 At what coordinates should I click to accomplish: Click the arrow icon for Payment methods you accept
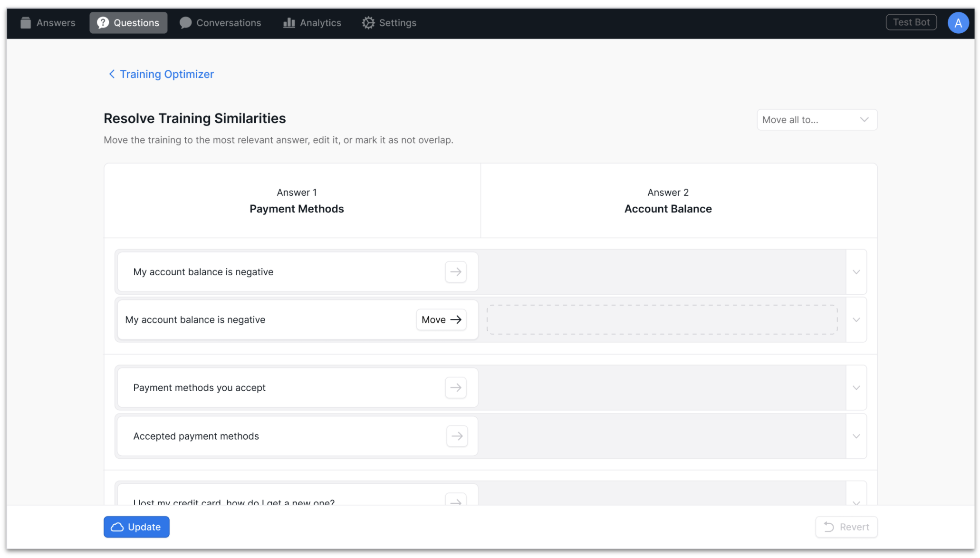click(455, 388)
